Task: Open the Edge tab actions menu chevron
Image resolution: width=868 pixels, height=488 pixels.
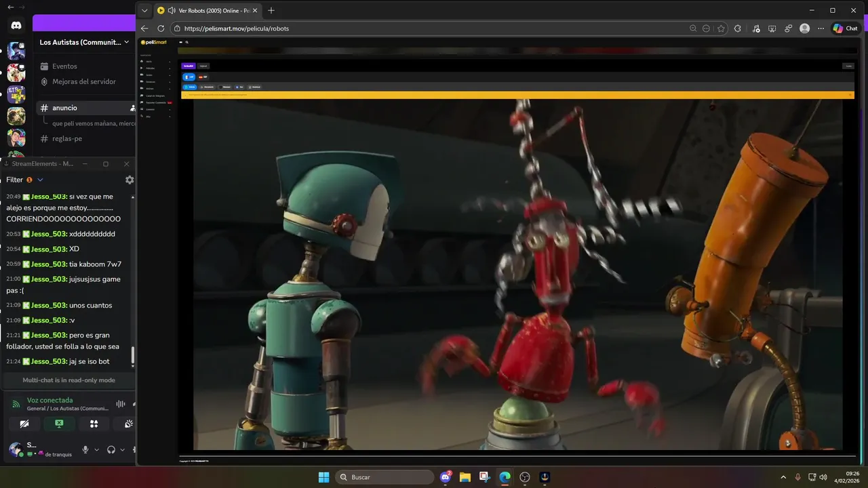Action: point(144,10)
